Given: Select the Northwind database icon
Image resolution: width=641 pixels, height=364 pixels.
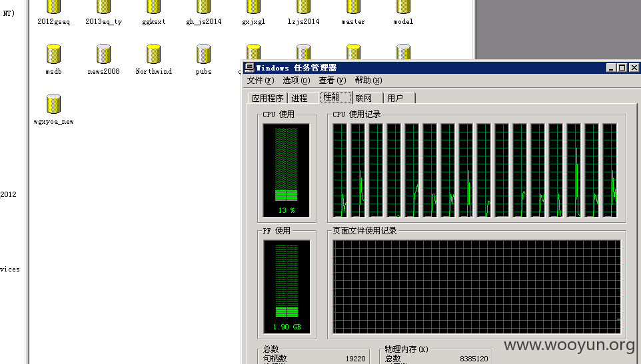Looking at the screenshot, I should click(x=153, y=54).
